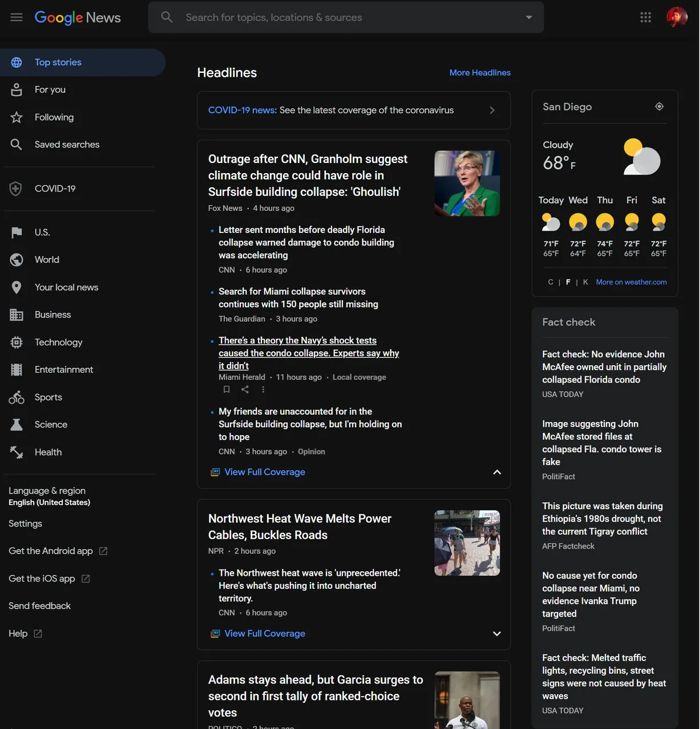This screenshot has width=700, height=729.
Task: Switch temperature unit to Celsius
Action: point(550,282)
